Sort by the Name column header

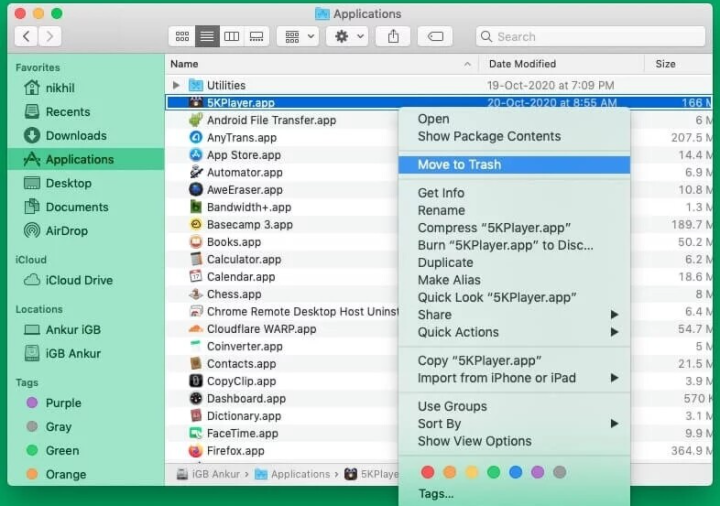(322, 64)
